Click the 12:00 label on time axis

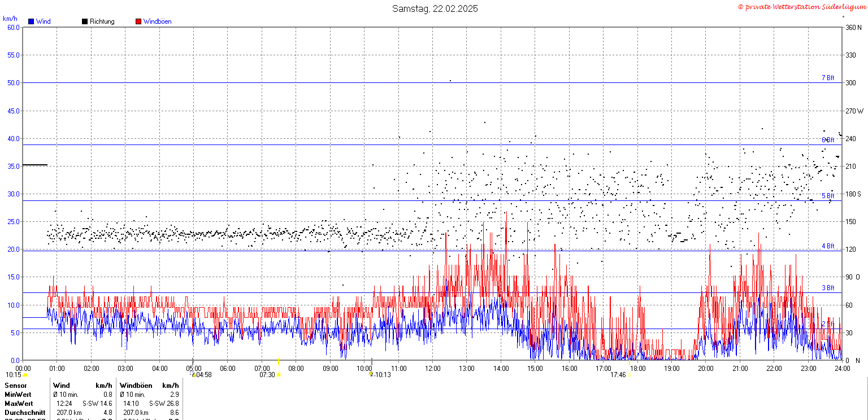[432, 369]
